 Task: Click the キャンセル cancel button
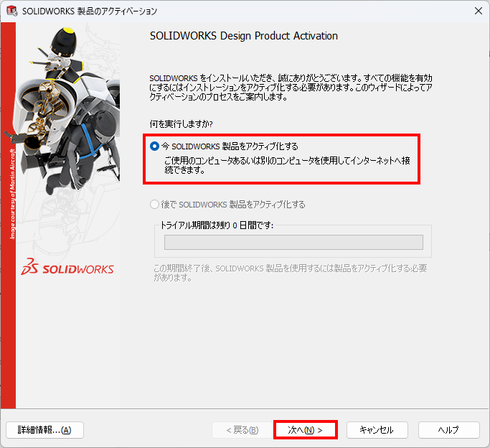tap(377, 430)
